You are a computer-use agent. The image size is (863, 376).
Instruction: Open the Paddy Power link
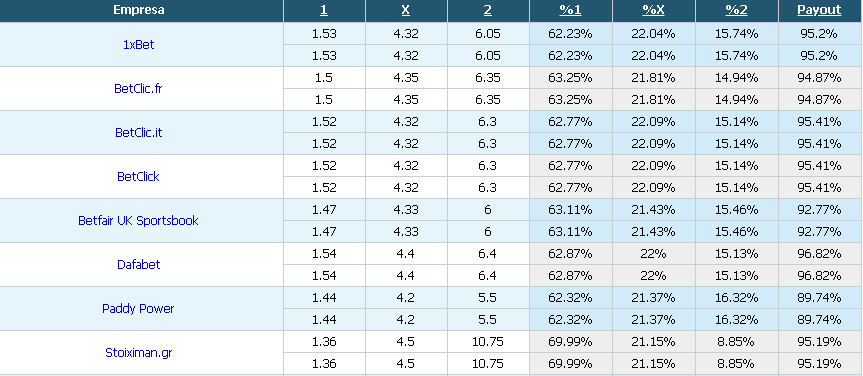[138, 309]
